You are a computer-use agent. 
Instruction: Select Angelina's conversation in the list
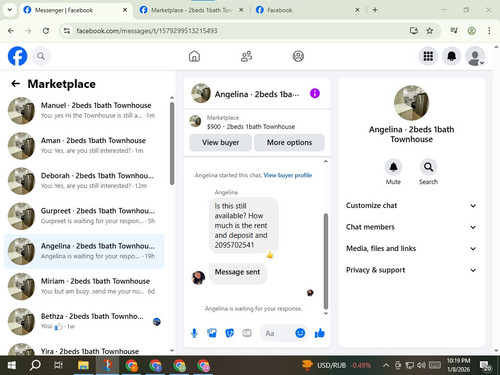coord(84,251)
